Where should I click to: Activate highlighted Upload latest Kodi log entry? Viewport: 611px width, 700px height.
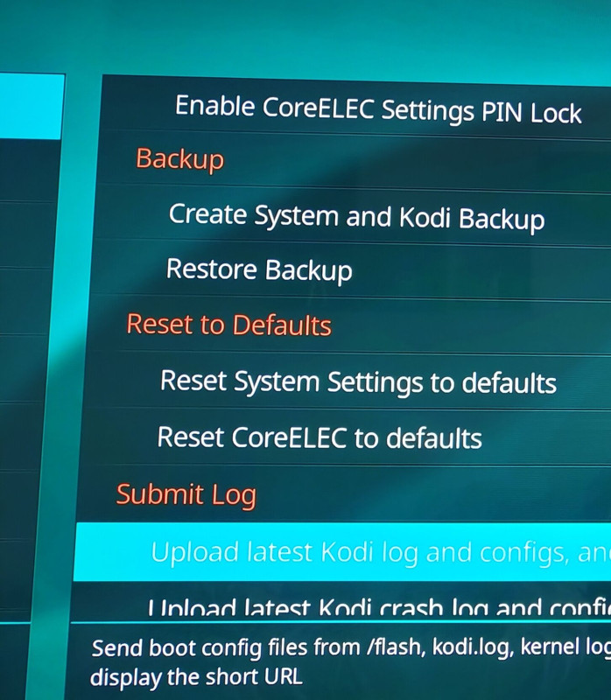[342, 552]
